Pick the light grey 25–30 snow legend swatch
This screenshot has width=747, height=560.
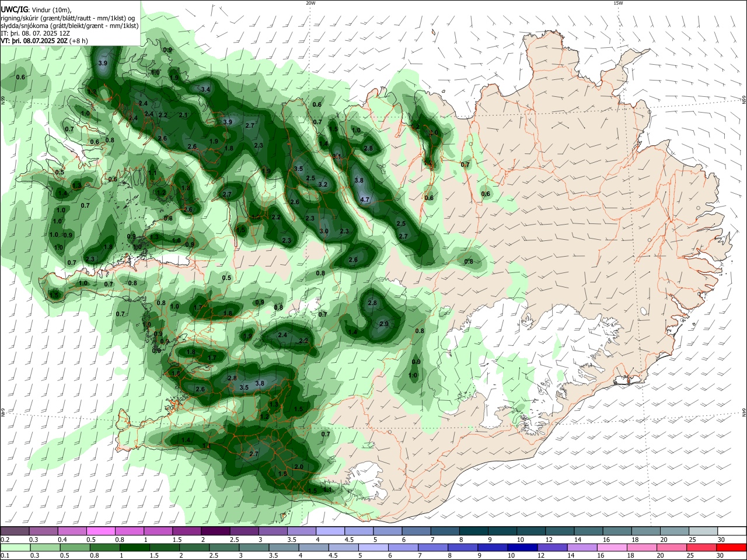point(703,531)
